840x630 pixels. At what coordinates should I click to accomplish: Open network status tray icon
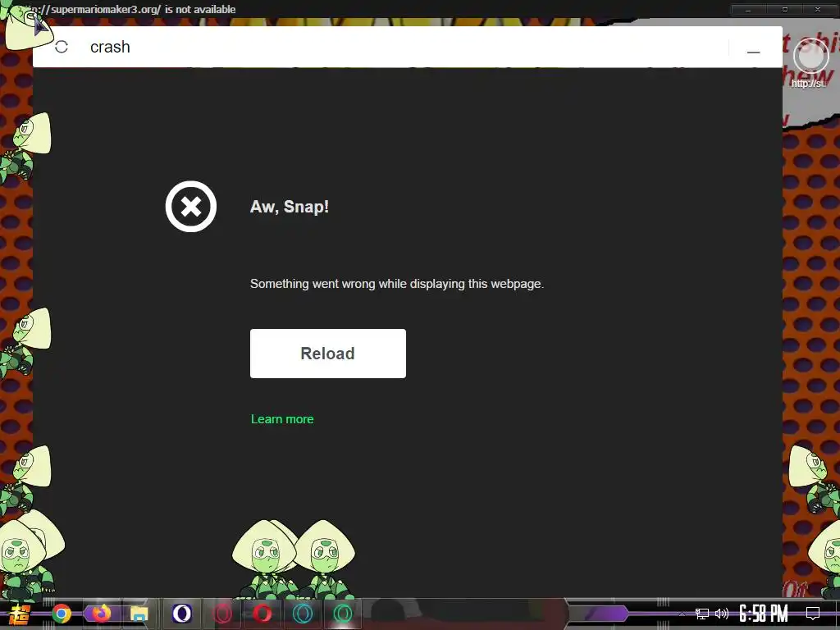pos(702,614)
